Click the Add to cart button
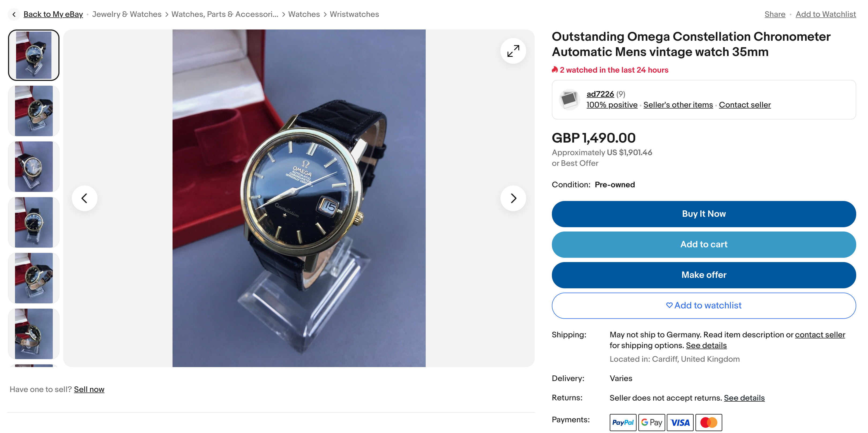The width and height of the screenshot is (868, 433). [x=704, y=244]
